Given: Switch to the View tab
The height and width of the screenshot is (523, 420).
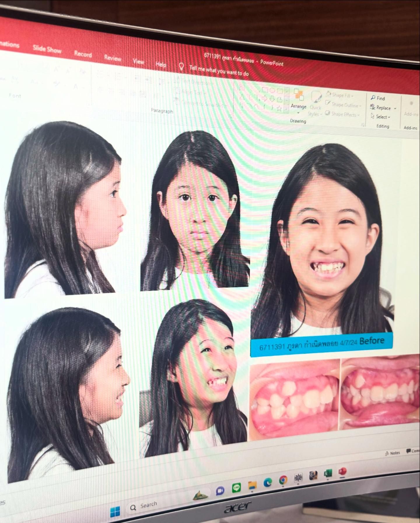Looking at the screenshot, I should pyautogui.click(x=138, y=61).
